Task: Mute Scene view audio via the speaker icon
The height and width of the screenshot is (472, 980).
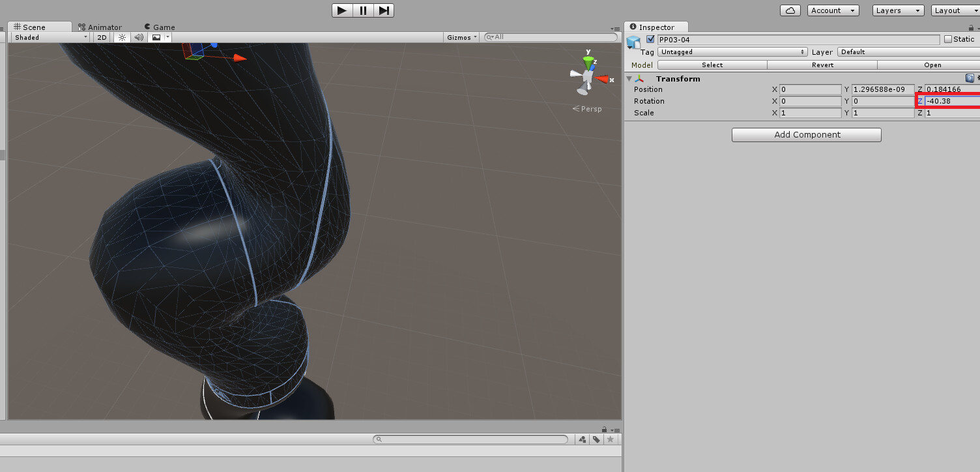Action: pos(139,37)
